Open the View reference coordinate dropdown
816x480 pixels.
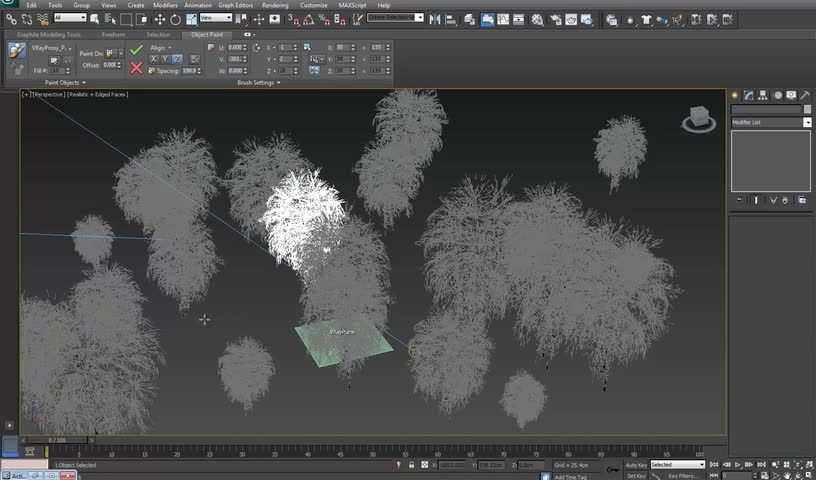point(216,18)
